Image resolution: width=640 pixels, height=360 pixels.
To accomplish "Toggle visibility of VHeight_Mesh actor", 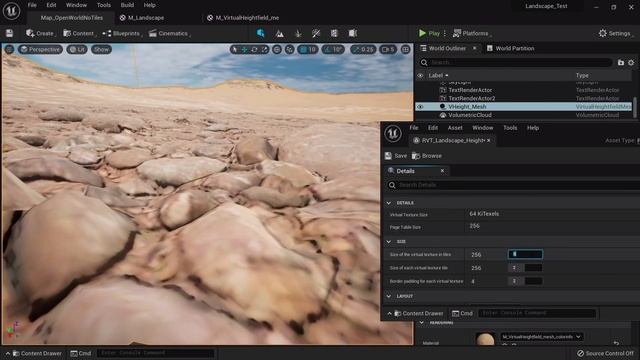I will 420,107.
